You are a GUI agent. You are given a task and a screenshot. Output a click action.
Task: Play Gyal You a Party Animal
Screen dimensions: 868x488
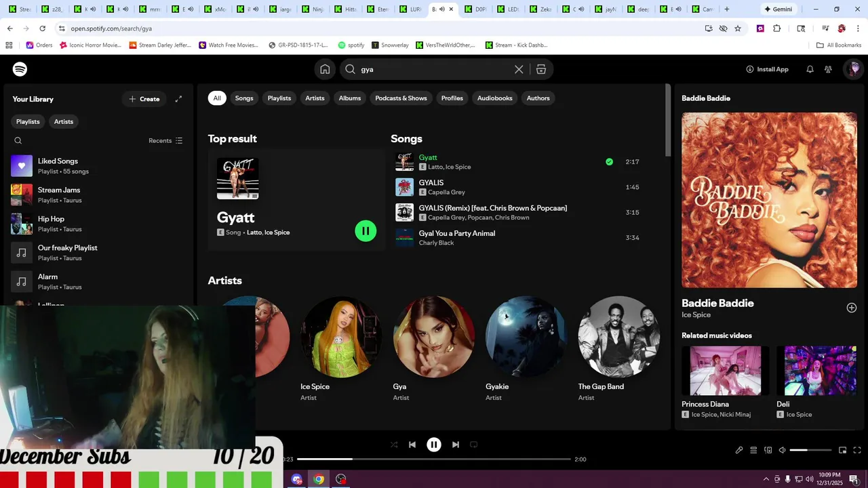(x=519, y=238)
